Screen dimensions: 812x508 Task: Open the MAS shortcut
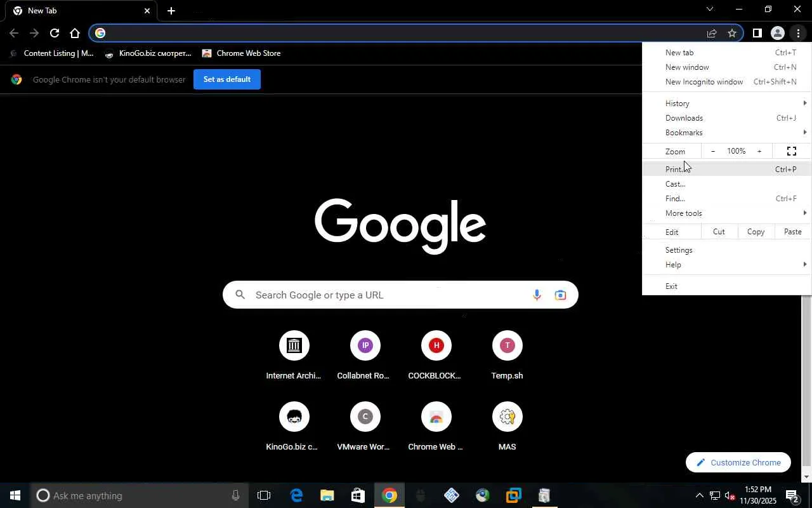[507, 425]
